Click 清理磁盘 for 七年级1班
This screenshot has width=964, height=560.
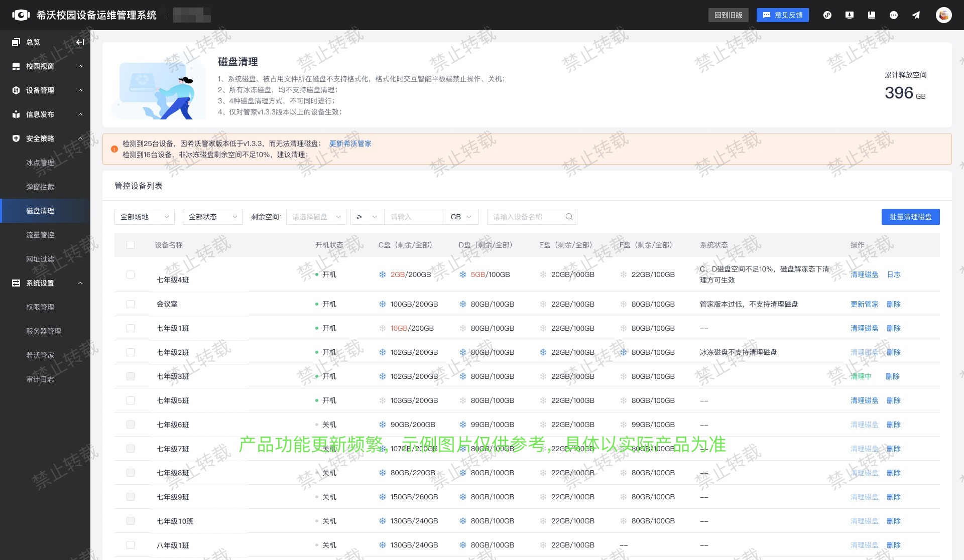865,328
